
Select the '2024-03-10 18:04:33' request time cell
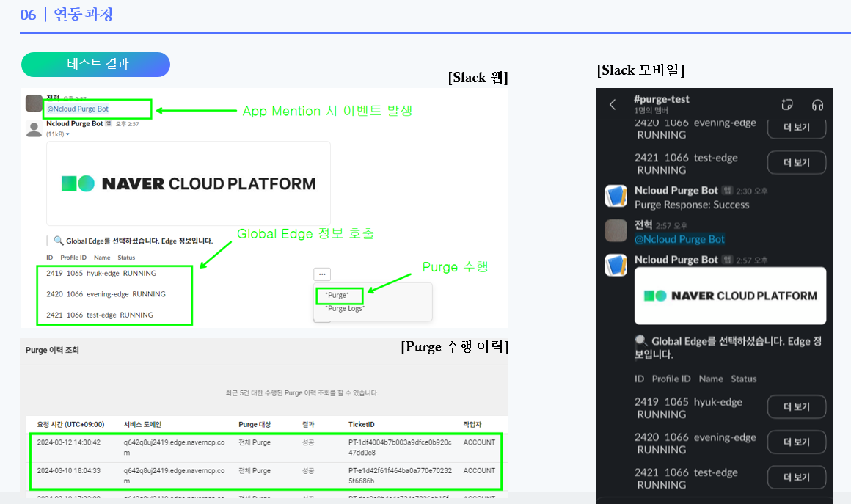pyautogui.click(x=68, y=471)
